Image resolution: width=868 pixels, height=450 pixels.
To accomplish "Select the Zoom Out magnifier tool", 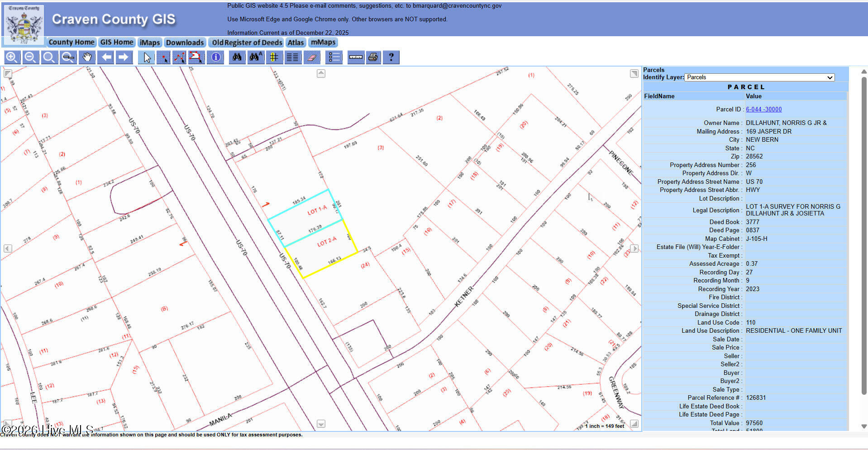I will tap(30, 57).
